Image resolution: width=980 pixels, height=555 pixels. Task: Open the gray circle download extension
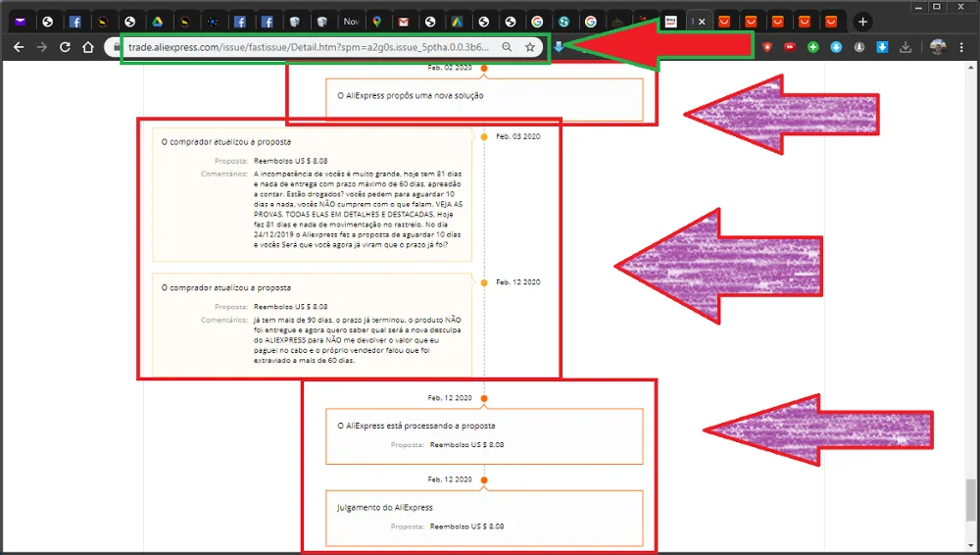pos(858,47)
